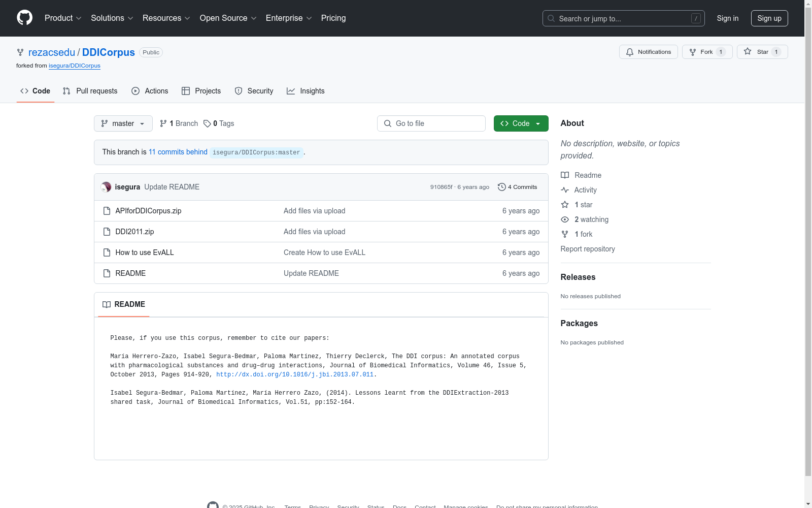Switch to the Insights tab
This screenshot has width=812, height=508.
click(306, 91)
